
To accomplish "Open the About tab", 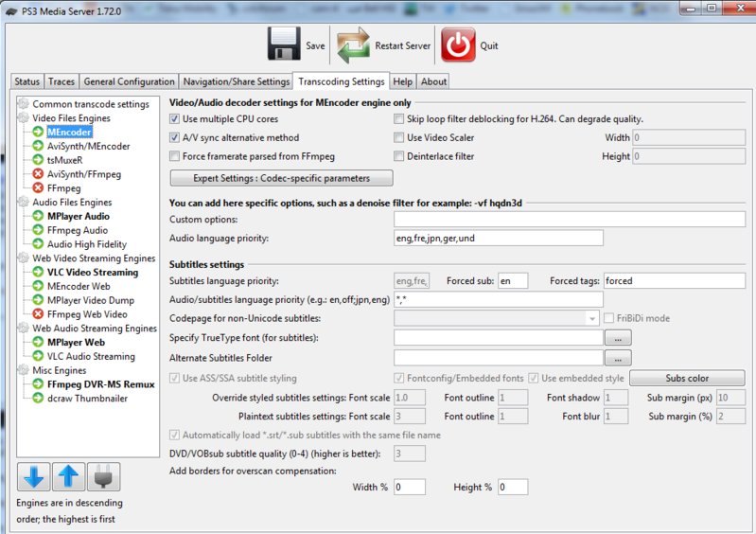I will [x=433, y=81].
